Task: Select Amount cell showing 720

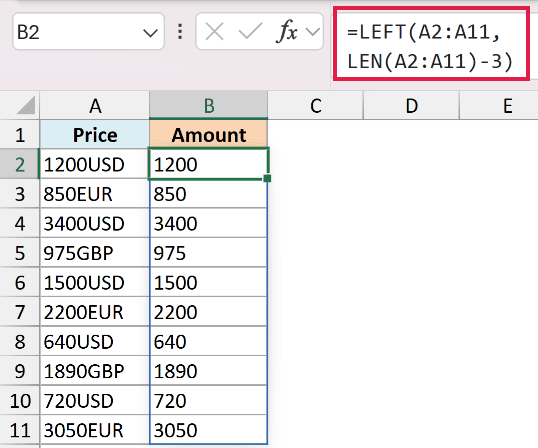Action: [209, 400]
